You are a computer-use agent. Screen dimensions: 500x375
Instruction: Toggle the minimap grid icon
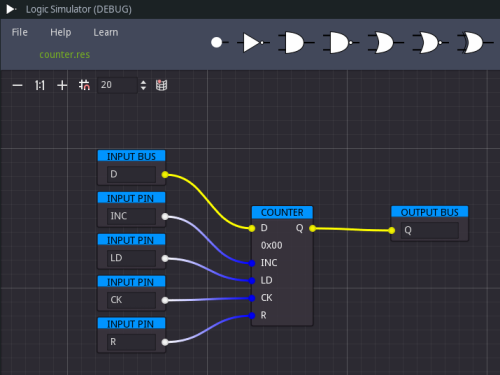161,85
